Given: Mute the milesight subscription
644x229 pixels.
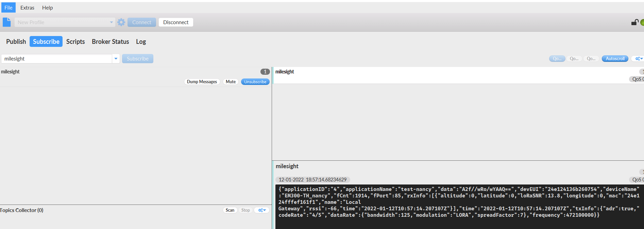Looking at the screenshot, I should click(231, 82).
